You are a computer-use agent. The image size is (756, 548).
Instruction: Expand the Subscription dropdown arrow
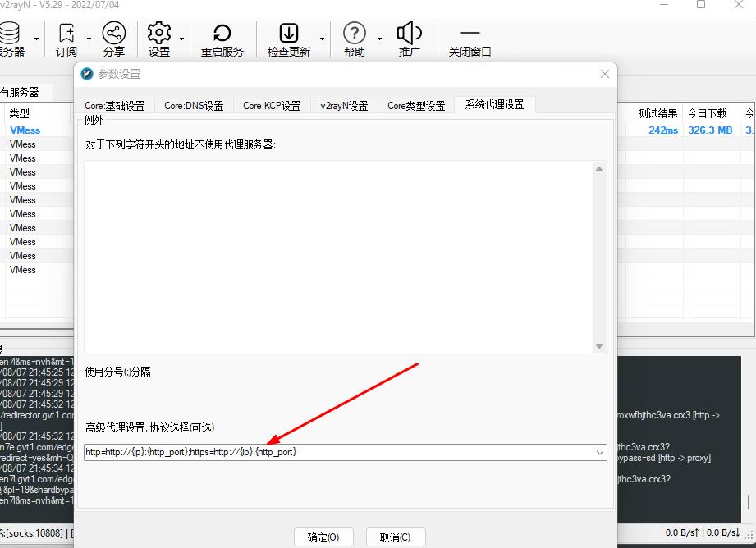89,39
